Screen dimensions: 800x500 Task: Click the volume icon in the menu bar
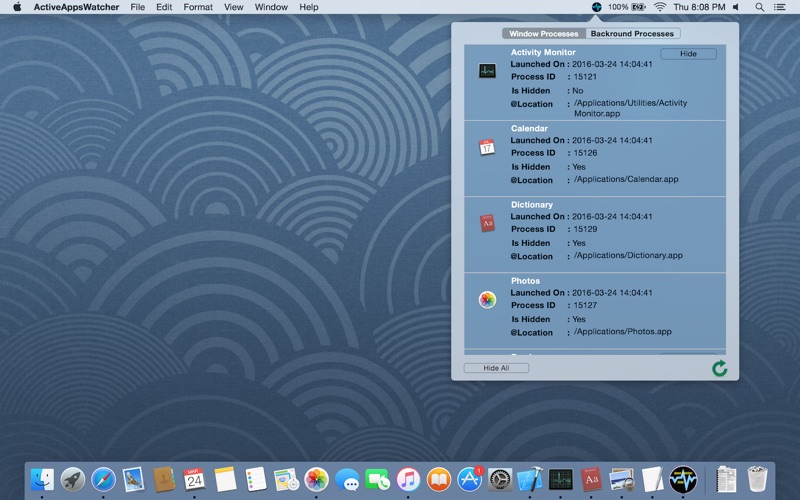click(736, 7)
